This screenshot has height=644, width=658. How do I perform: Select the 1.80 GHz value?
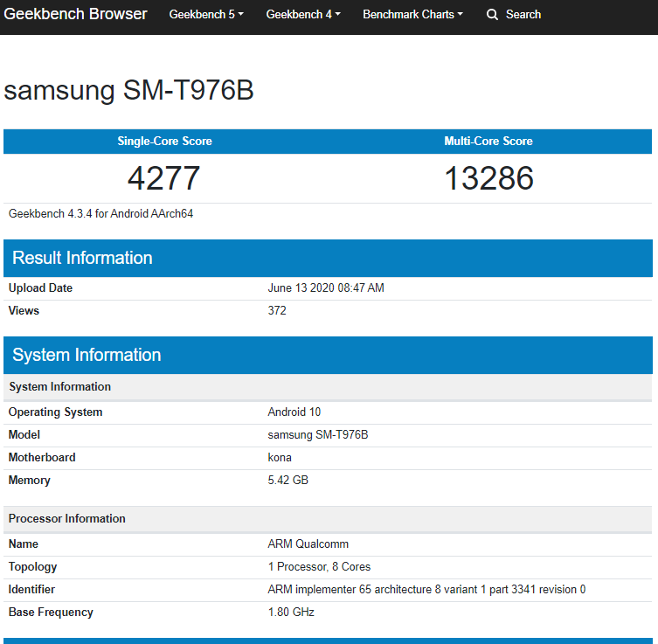coord(291,613)
